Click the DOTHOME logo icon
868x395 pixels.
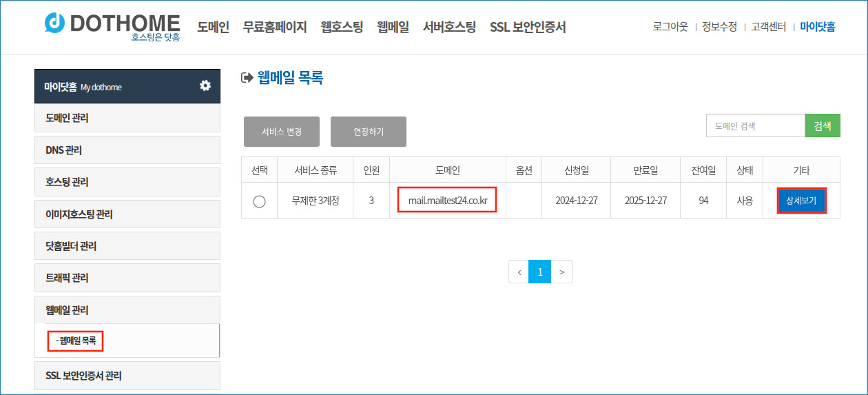coord(54,23)
